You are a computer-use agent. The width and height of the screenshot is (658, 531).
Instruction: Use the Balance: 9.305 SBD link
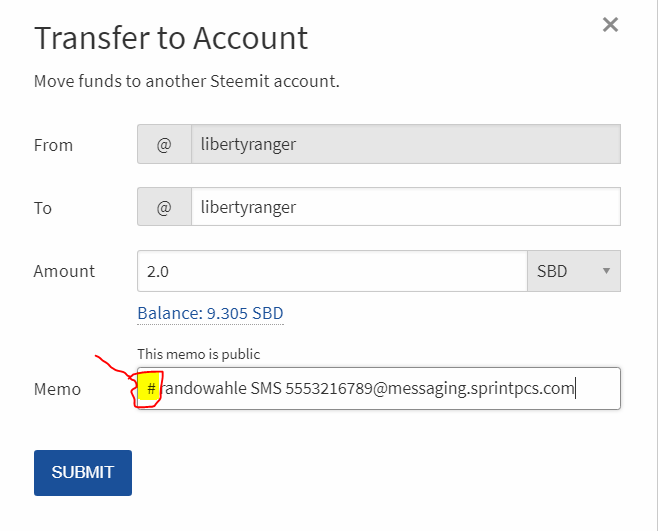210,313
